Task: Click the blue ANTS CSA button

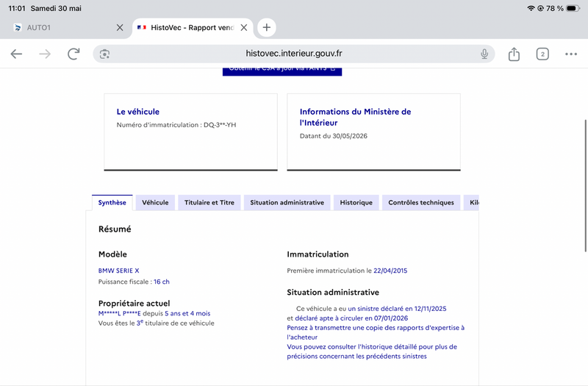Action: click(x=282, y=71)
